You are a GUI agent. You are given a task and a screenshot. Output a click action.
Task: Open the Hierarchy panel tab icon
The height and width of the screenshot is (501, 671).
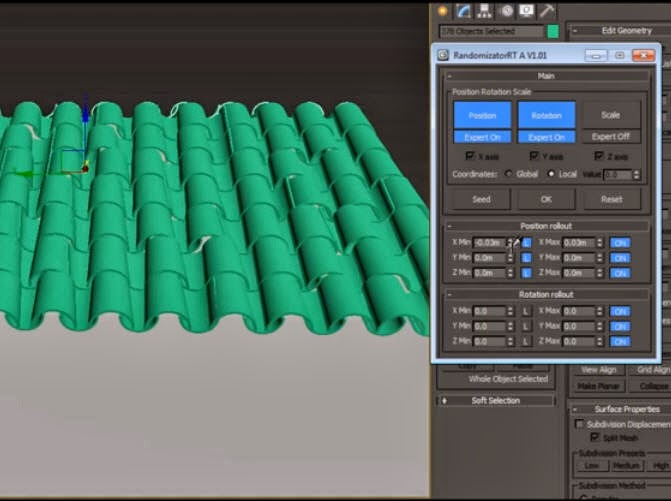484,11
